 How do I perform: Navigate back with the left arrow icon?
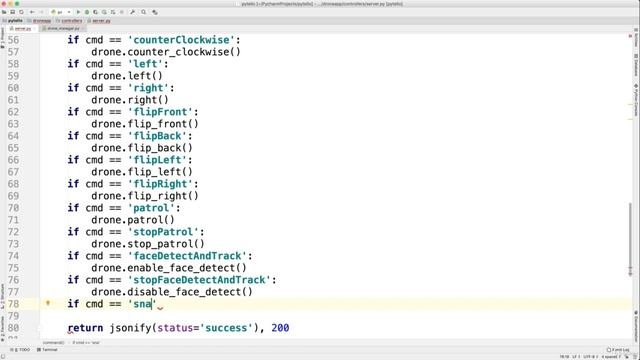[32, 12]
